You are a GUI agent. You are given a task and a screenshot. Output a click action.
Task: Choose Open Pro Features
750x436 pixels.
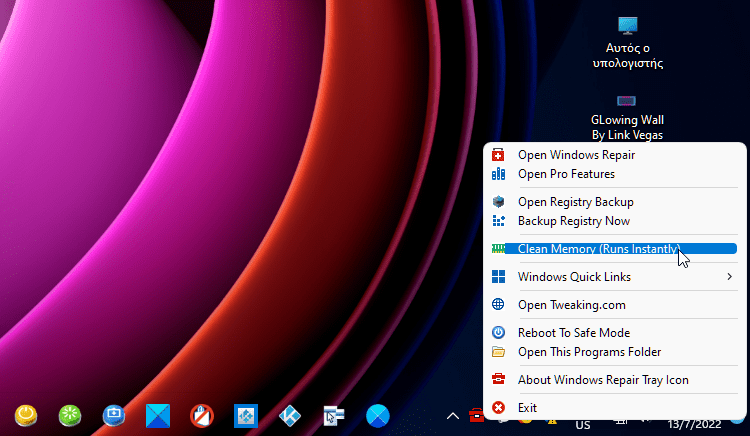[566, 174]
